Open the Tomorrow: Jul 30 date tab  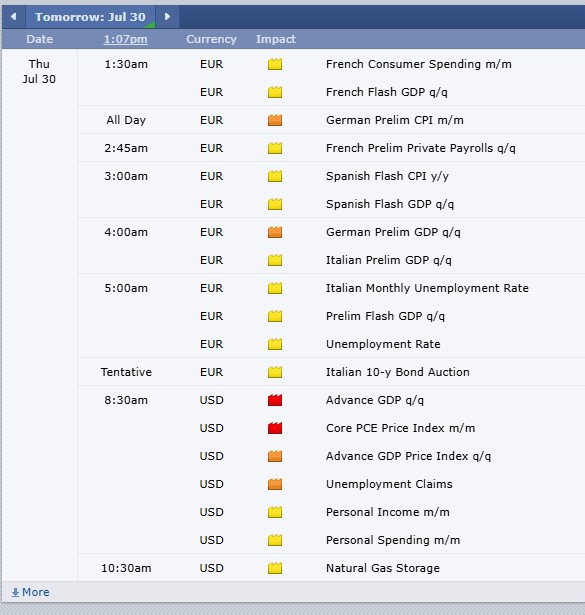(x=90, y=17)
